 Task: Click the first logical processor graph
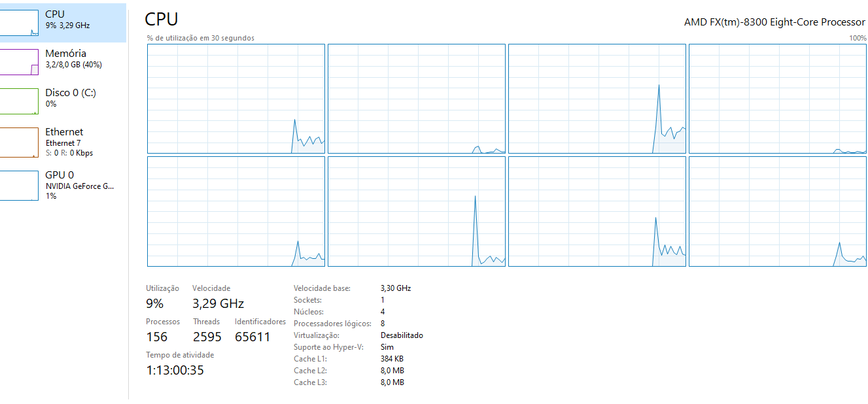[x=236, y=99]
